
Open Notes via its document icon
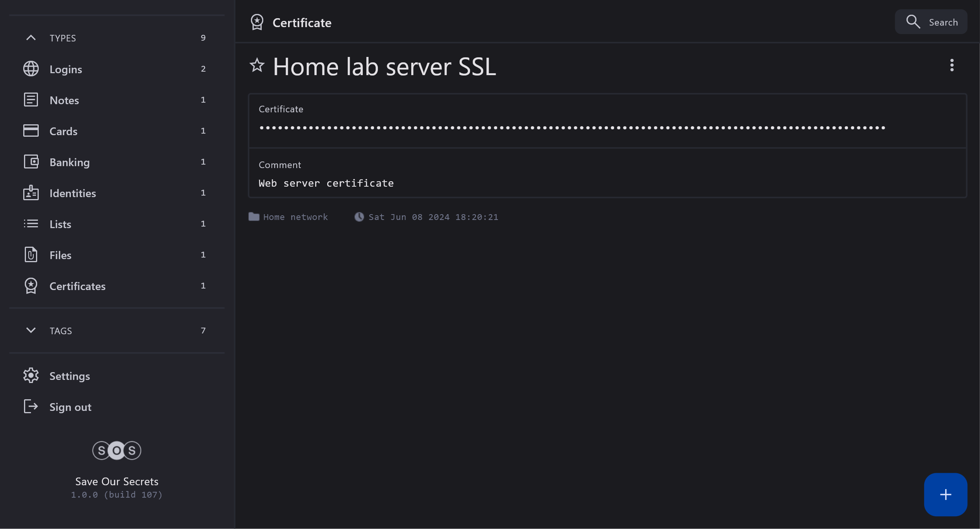click(x=31, y=100)
